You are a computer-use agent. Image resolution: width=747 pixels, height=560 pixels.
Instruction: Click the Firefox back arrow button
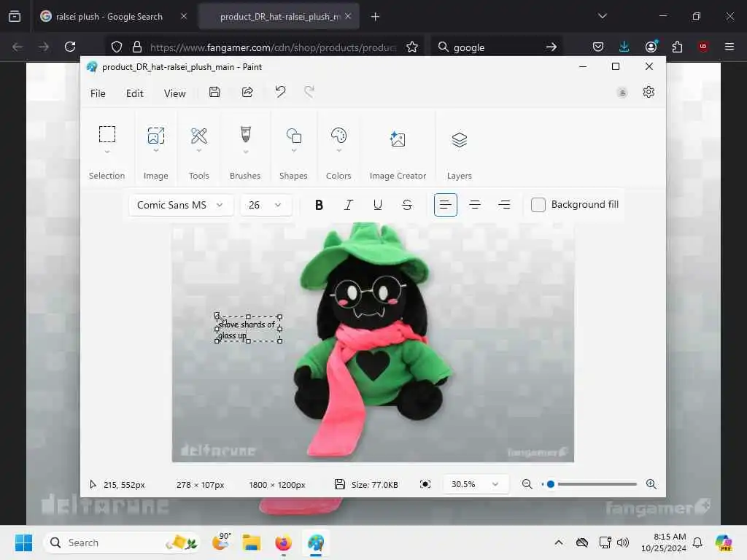pos(18,47)
